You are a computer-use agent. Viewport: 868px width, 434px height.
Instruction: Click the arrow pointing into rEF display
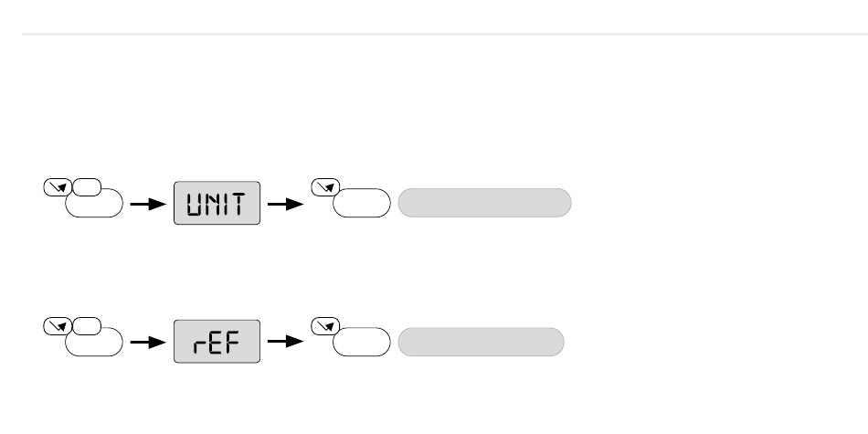tap(148, 343)
